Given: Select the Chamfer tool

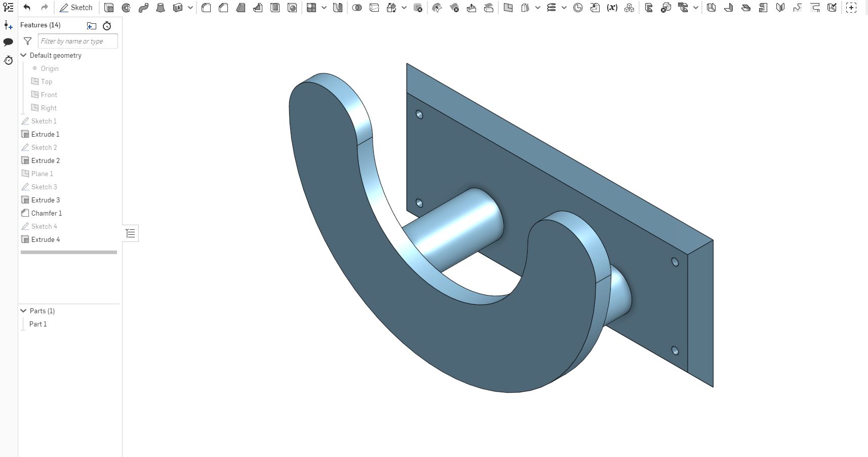Looking at the screenshot, I should (x=223, y=8).
